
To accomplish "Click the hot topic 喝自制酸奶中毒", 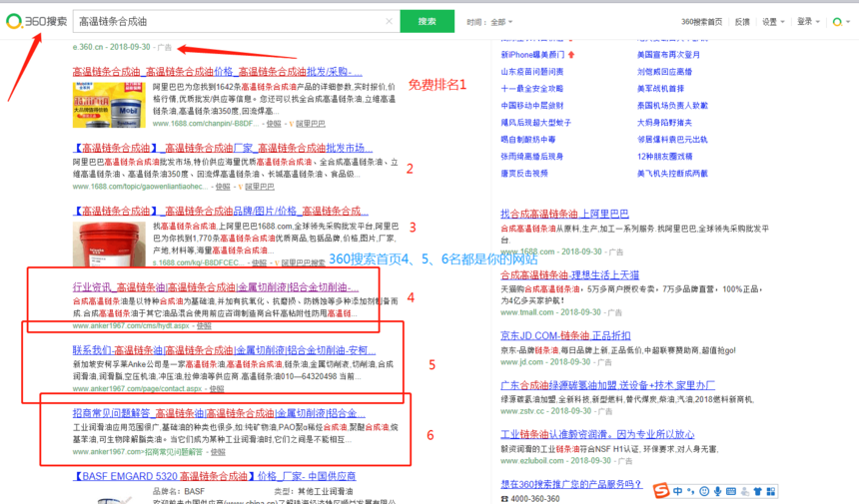I will click(528, 140).
